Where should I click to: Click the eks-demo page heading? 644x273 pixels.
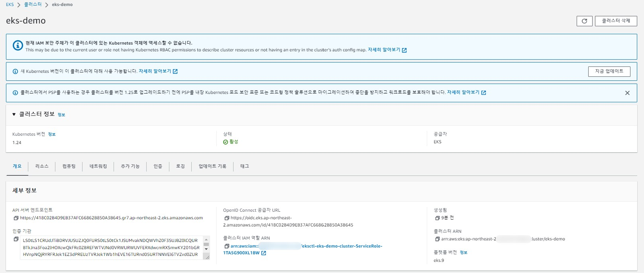click(26, 21)
